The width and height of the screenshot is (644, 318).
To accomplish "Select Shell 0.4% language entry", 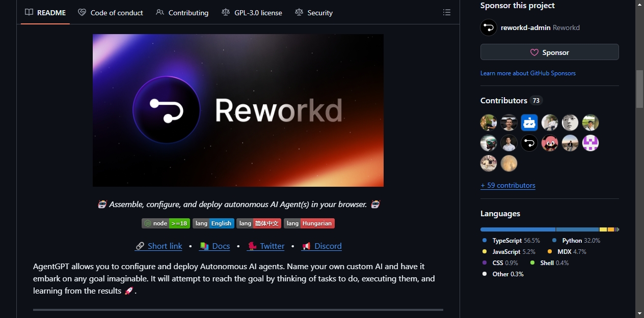I will click(549, 263).
